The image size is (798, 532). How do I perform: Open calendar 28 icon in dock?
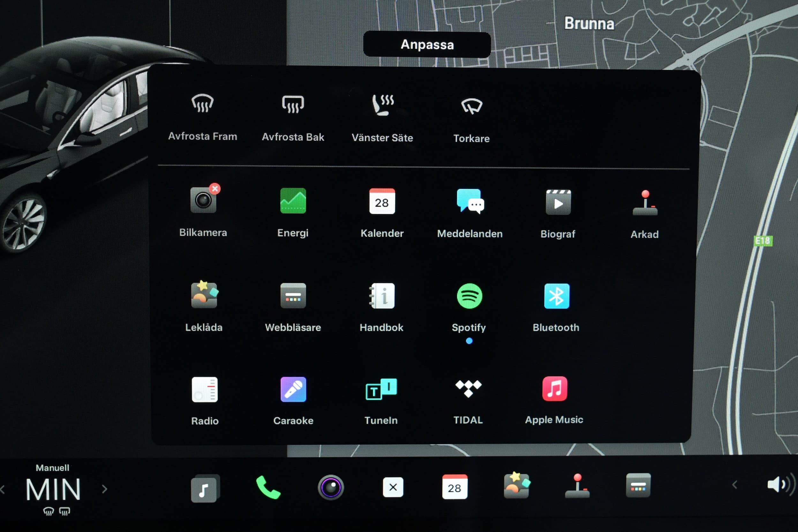click(455, 487)
